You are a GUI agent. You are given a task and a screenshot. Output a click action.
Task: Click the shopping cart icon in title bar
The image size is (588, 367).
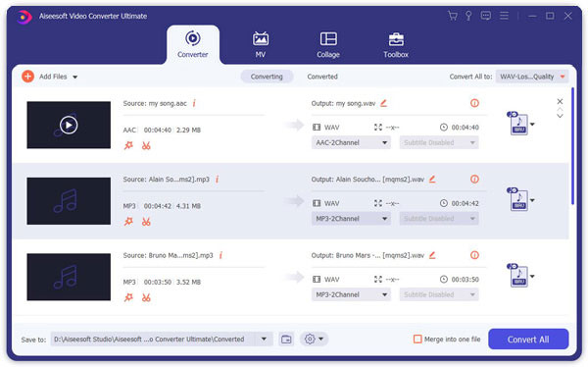(453, 16)
